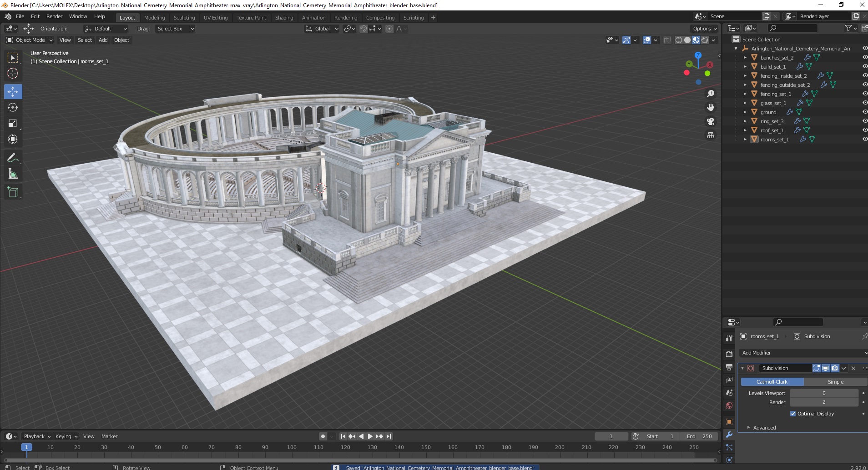Switch to Modeling workspace tab
Screen dimensions: 868x470
pyautogui.click(x=154, y=18)
